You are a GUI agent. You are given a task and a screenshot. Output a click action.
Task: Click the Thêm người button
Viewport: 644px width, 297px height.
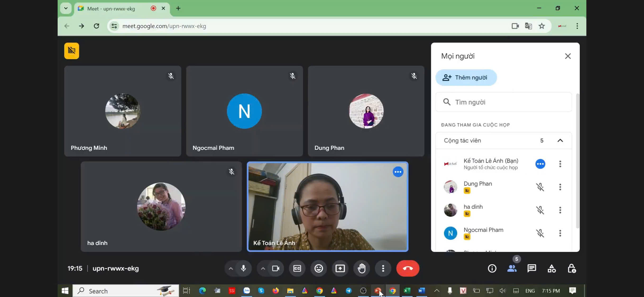pyautogui.click(x=466, y=78)
